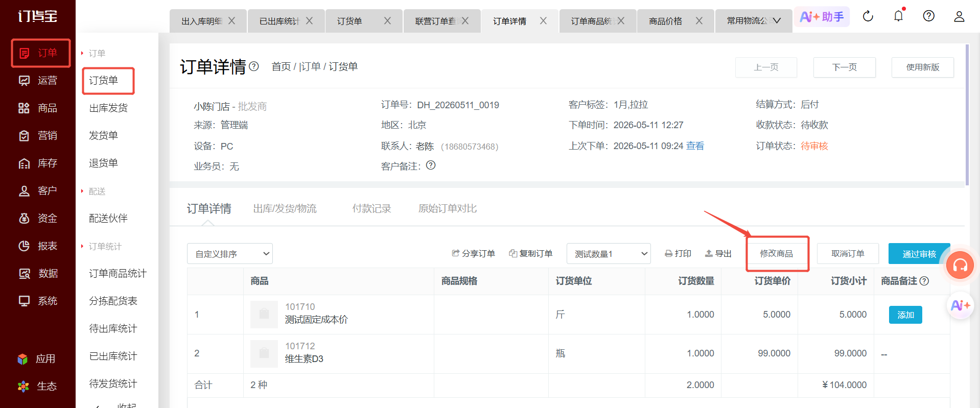Click the 下一页 button
The image size is (980, 408).
pyautogui.click(x=845, y=67)
